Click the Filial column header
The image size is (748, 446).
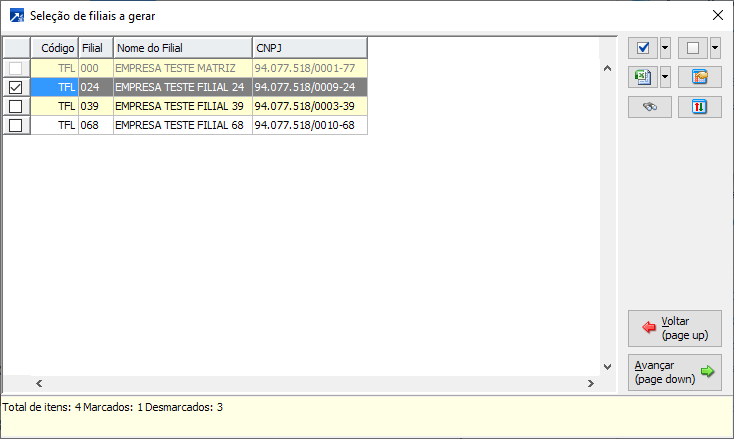(96, 48)
